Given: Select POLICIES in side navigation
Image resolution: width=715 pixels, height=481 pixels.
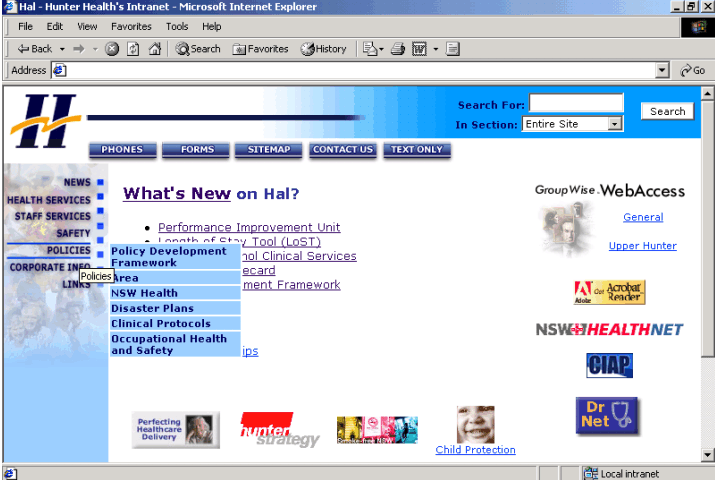Looking at the screenshot, I should (68, 250).
